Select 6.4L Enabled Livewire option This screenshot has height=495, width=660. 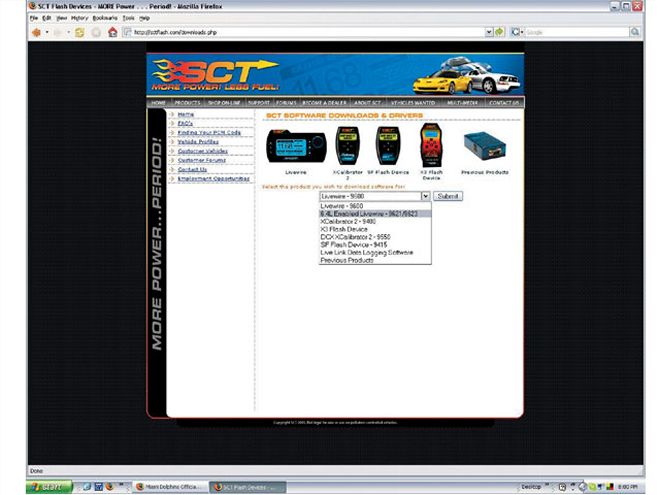pos(375,214)
